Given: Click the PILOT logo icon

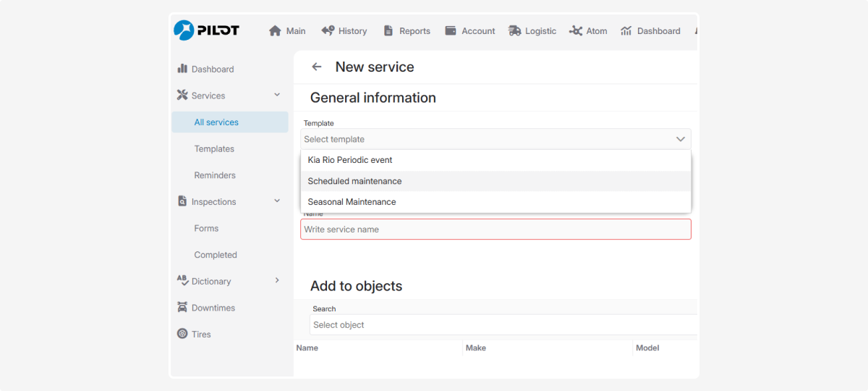Looking at the screenshot, I should 184,30.
